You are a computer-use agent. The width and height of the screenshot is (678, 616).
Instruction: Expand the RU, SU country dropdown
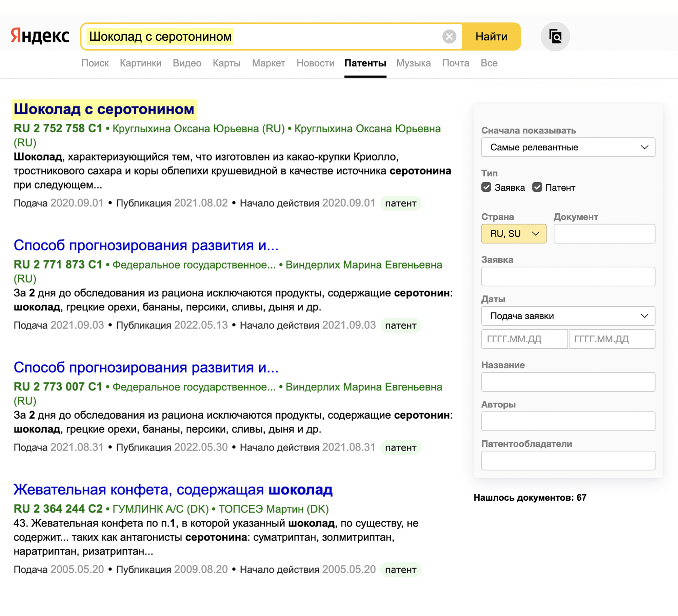(x=514, y=234)
